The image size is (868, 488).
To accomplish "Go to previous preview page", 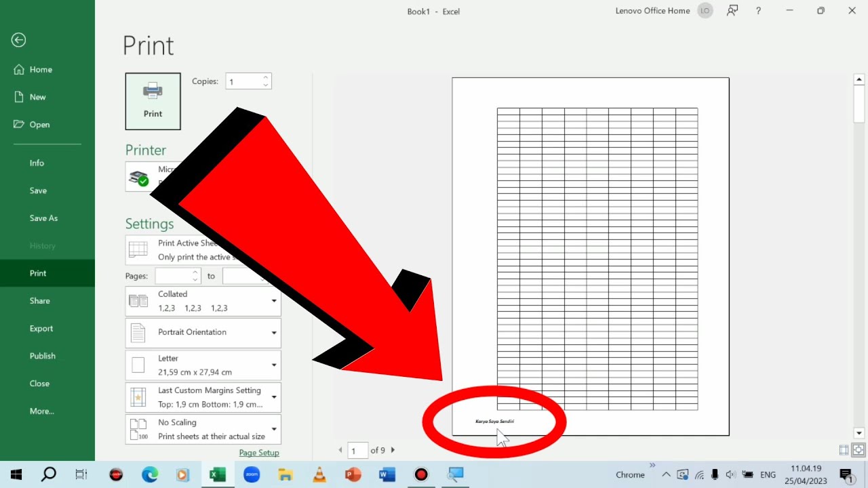I will (x=340, y=450).
